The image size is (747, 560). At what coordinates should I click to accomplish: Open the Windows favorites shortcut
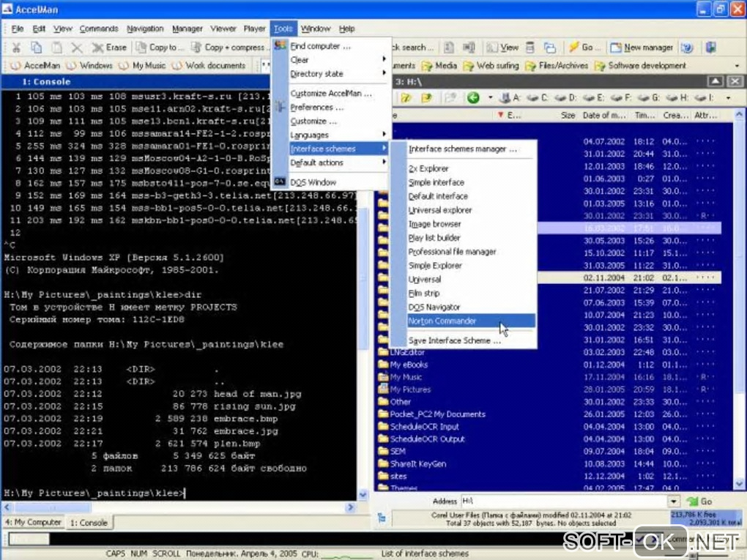(x=91, y=65)
